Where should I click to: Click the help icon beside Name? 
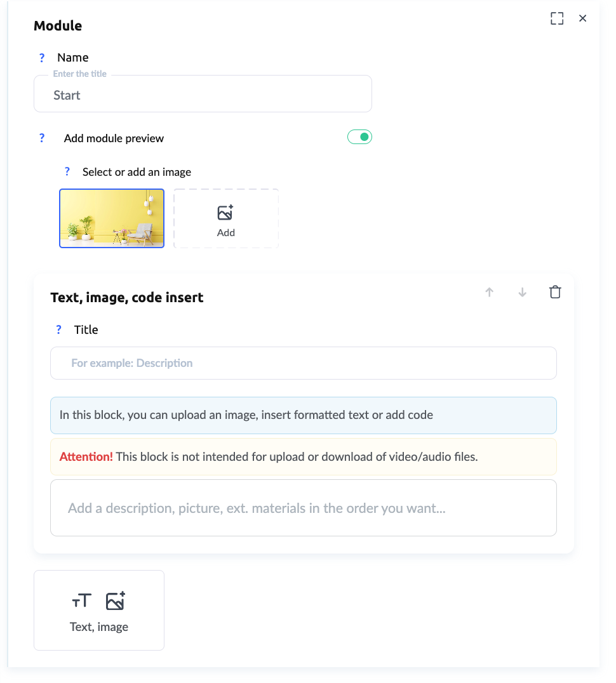coord(42,58)
